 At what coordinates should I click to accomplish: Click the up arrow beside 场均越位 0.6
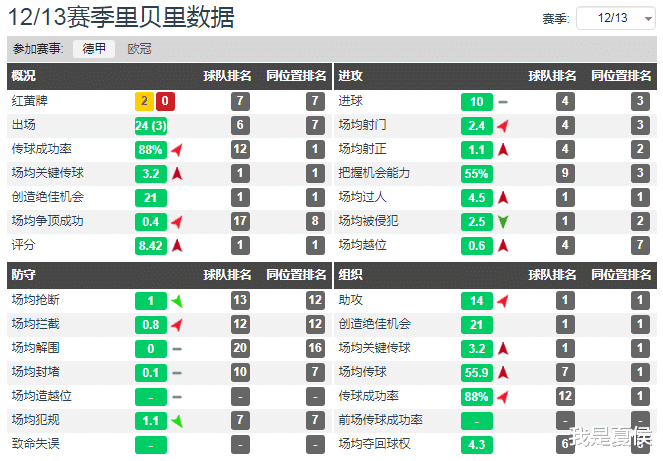pos(503,246)
